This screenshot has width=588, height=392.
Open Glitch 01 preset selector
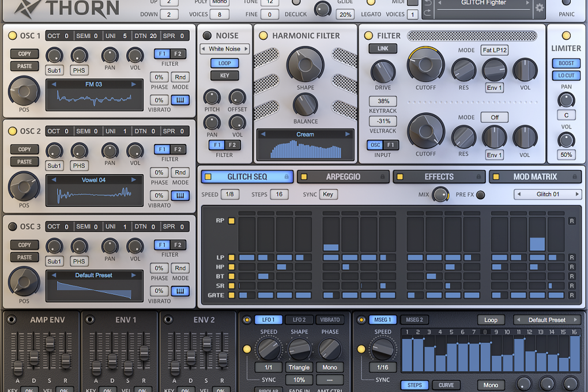(x=548, y=194)
